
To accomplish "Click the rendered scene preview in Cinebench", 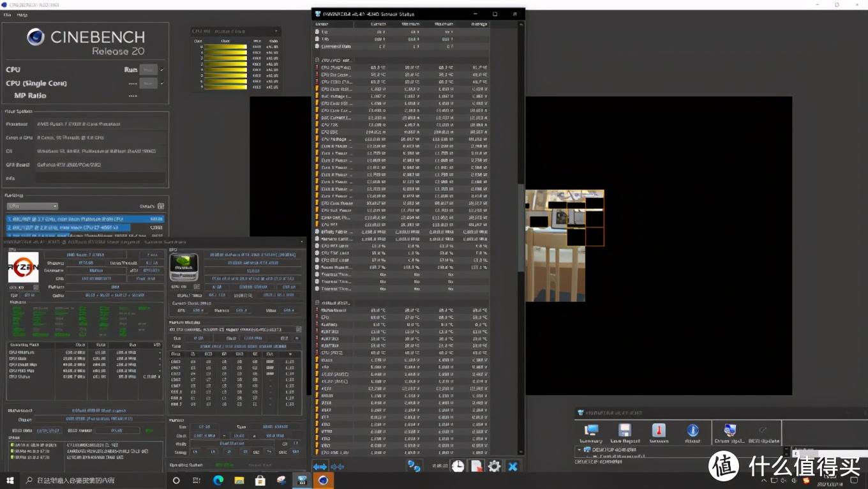I will (564, 245).
